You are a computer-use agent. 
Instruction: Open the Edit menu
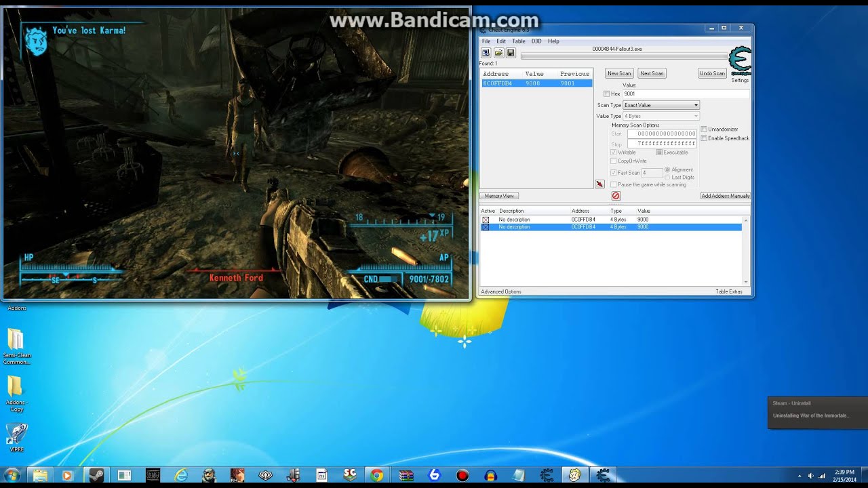coord(501,41)
